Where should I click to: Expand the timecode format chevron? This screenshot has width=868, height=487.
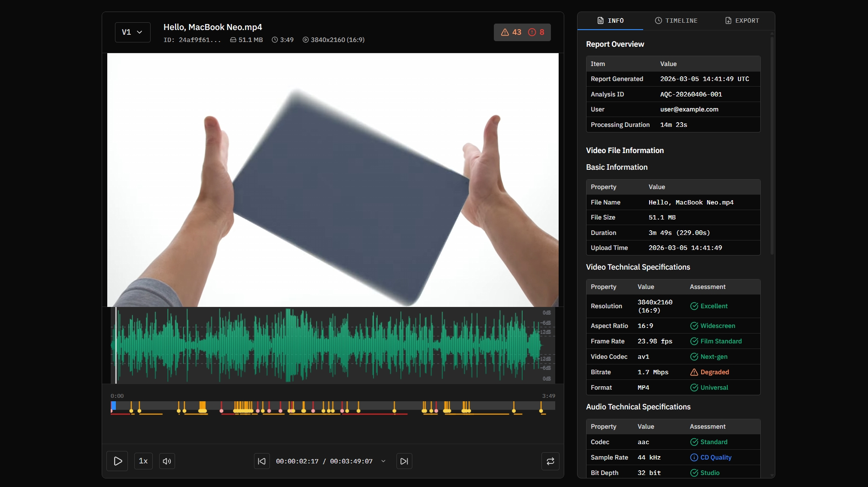tap(383, 461)
